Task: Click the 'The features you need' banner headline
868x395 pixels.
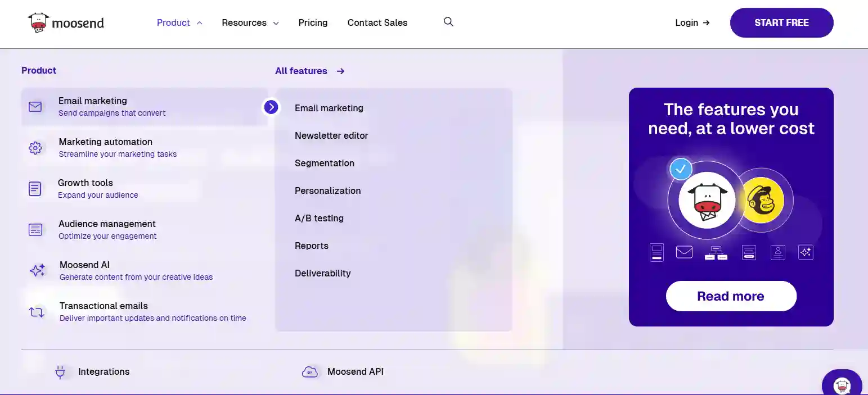Action: [731, 119]
